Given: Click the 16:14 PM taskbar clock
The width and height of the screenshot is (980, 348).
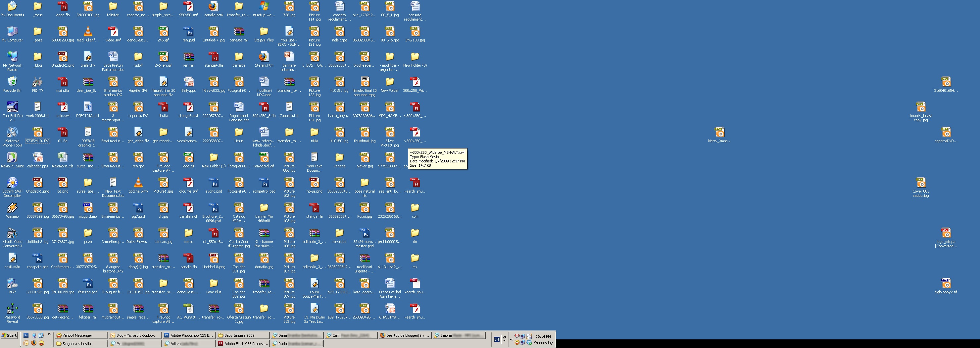Looking at the screenshot, I should pyautogui.click(x=543, y=336).
